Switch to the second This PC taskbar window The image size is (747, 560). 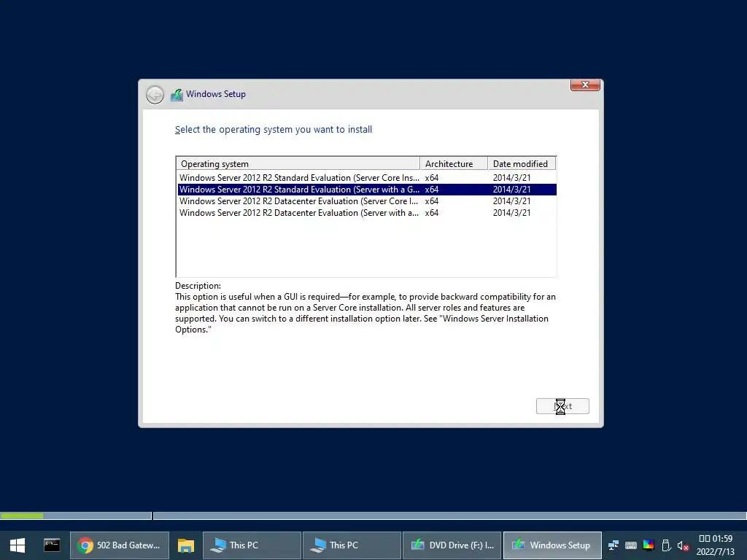(352, 545)
